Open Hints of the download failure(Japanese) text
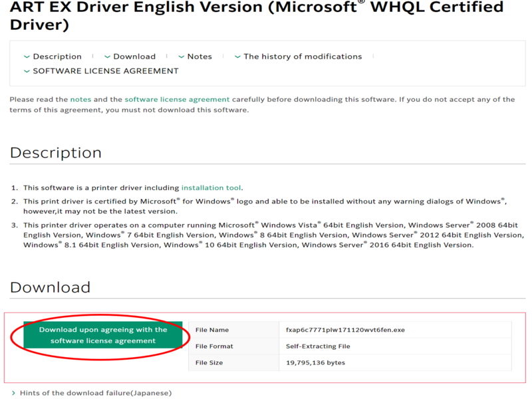This screenshot has height=399, width=532. tap(96, 393)
